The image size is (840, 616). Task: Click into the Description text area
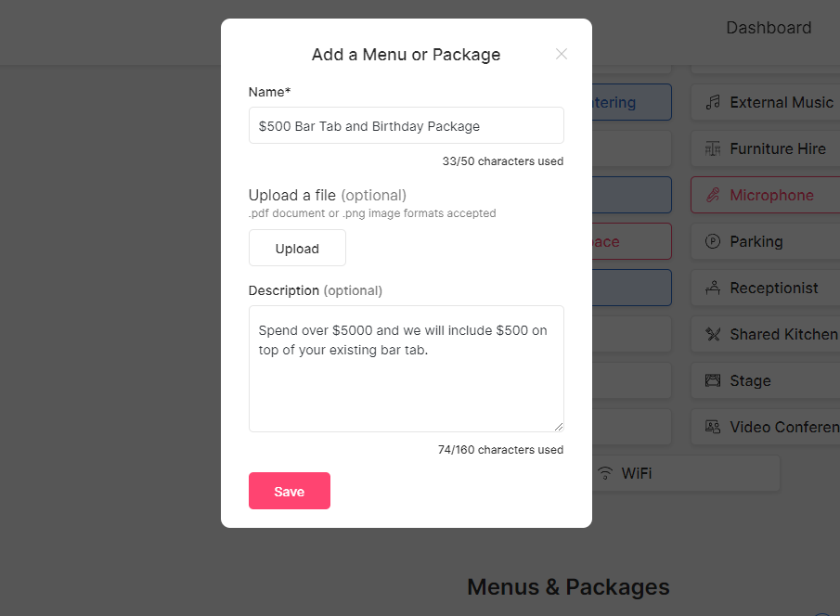(x=406, y=368)
